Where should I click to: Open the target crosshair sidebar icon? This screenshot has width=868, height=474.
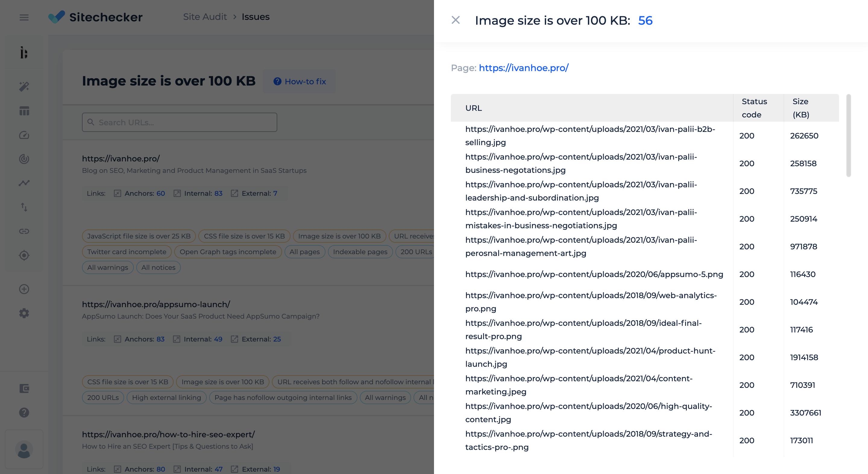[x=24, y=255]
